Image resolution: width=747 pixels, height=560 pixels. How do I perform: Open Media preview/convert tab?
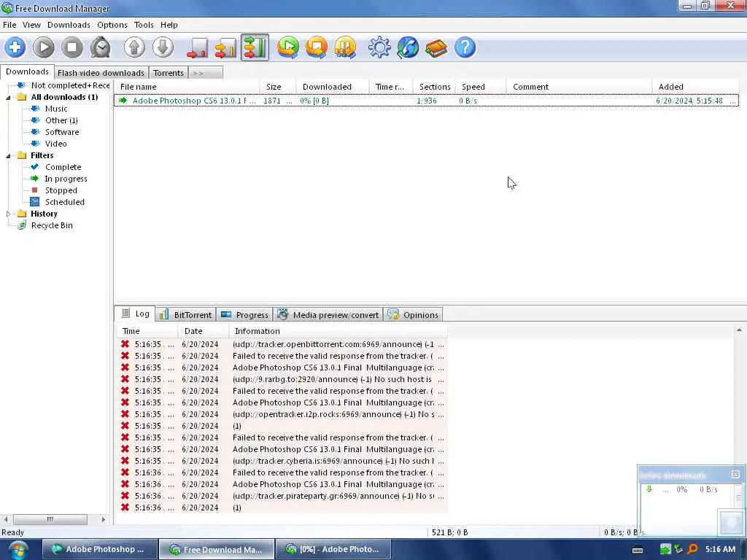tap(328, 315)
